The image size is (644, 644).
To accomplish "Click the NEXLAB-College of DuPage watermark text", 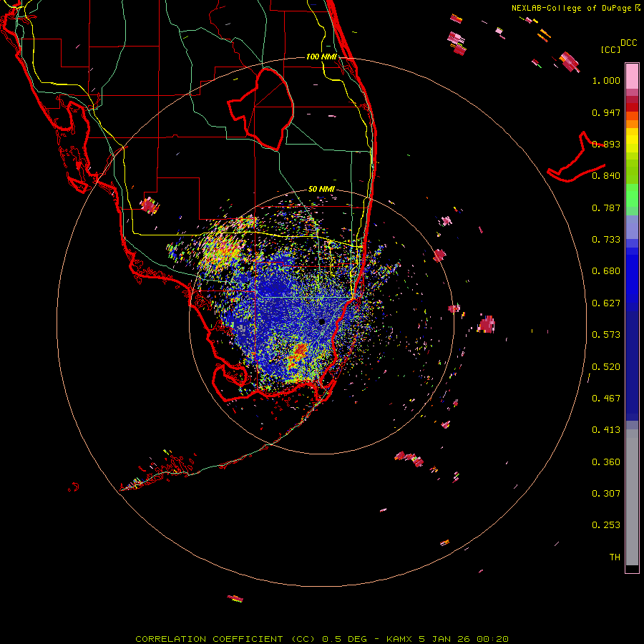I will pos(575,8).
